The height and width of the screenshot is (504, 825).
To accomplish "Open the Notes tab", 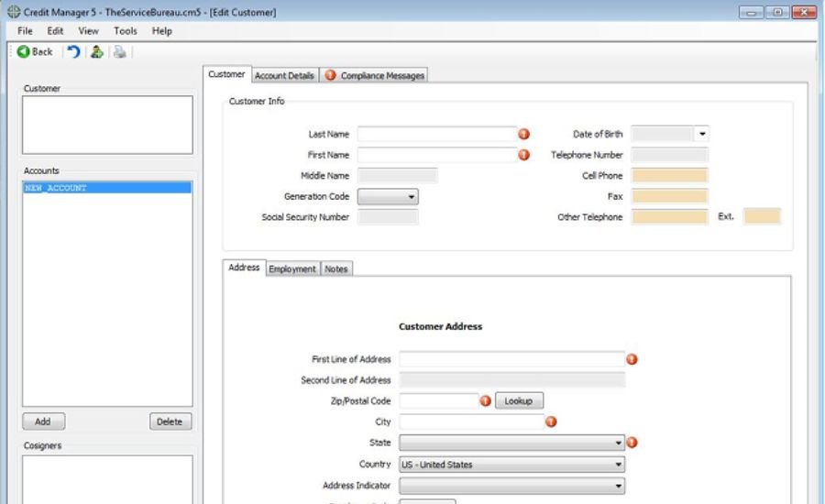I will 336,268.
